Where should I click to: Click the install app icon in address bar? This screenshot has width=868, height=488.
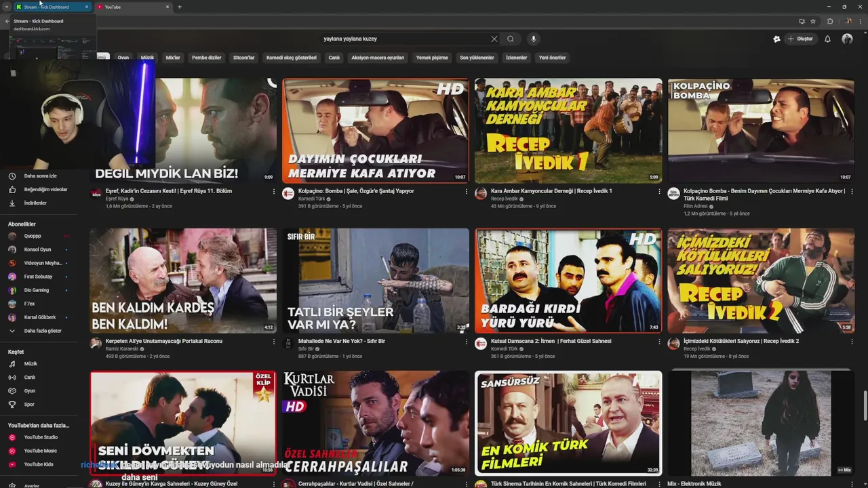802,21
